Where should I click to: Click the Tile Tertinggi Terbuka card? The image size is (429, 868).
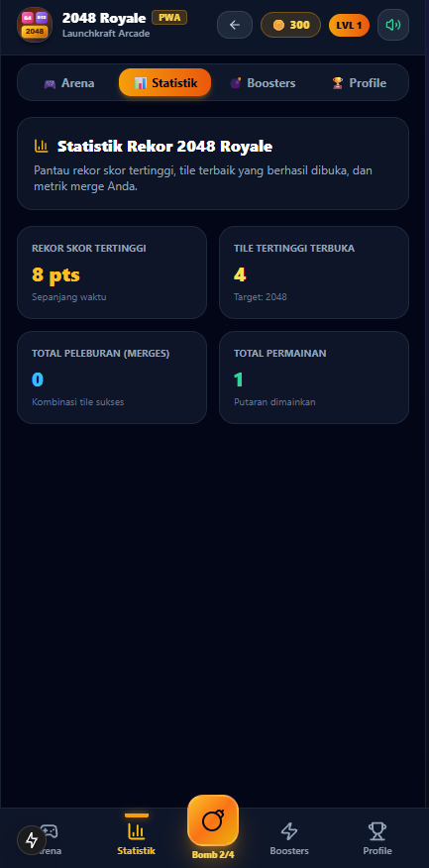(x=314, y=272)
